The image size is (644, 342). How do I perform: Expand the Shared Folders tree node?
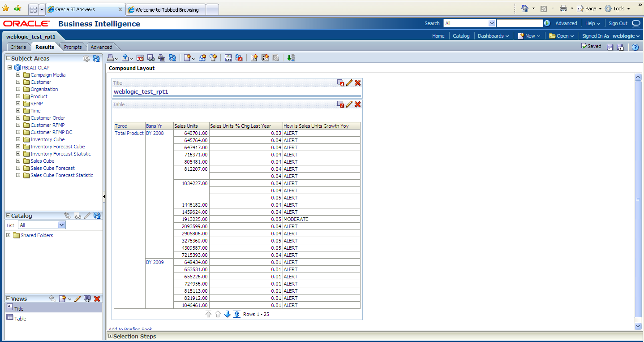(9, 235)
